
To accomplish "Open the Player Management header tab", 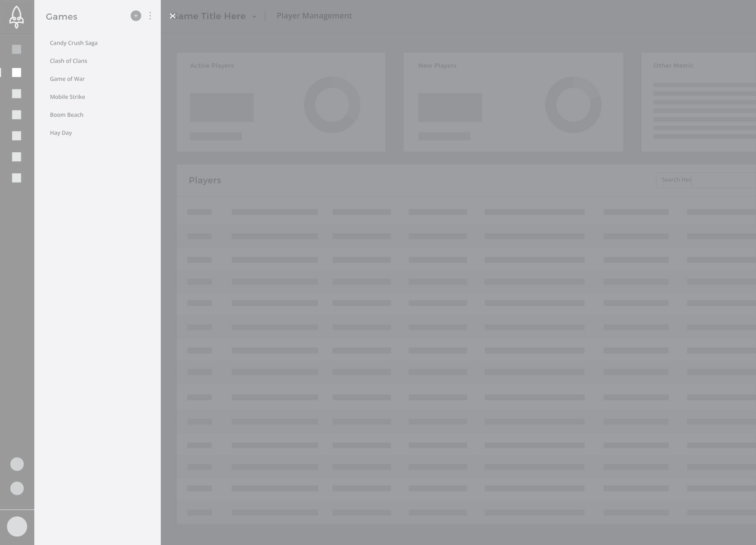I will pyautogui.click(x=314, y=16).
